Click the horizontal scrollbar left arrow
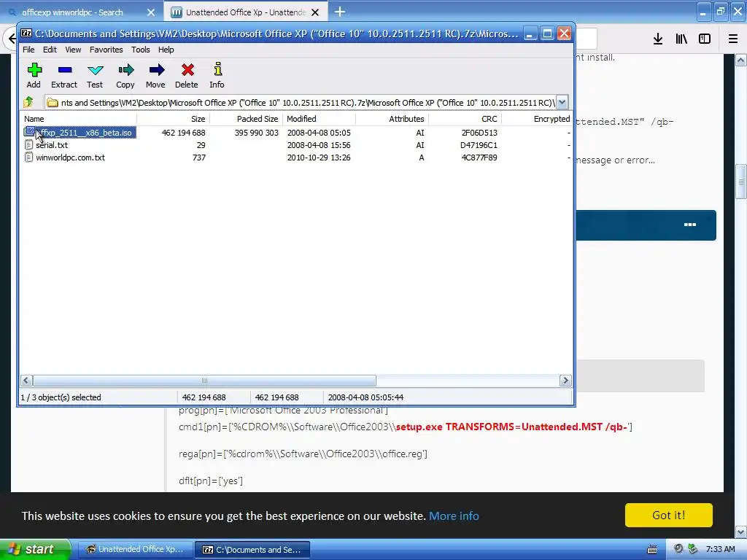Screen dimensions: 747x560 tap(26, 380)
